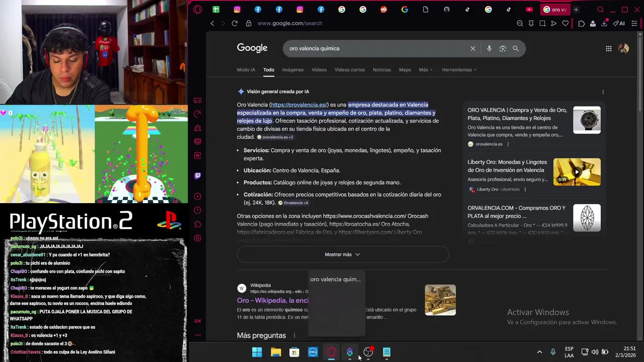Expand the Herramientas dropdown
Image resolution: width=644 pixels, height=362 pixels.
tap(459, 70)
